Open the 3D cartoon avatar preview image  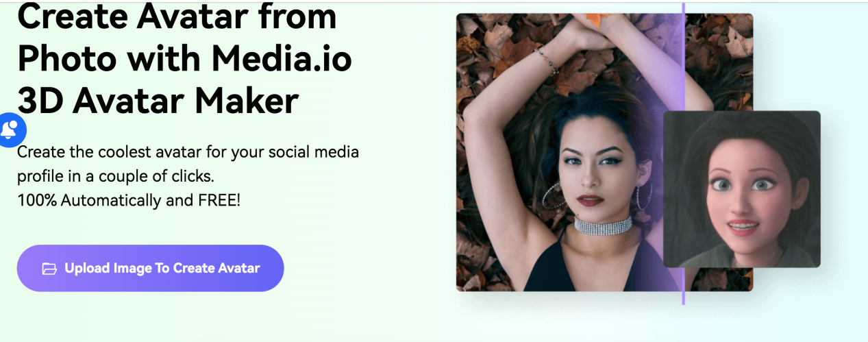click(741, 189)
